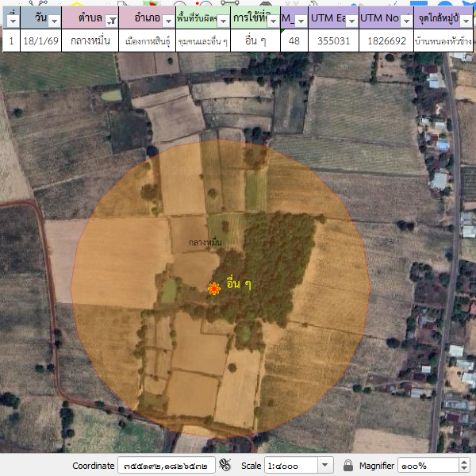Image resolution: width=476 pixels, height=476 pixels.
Task: Increase Magnifier with the up stepper arrow
Action: 464,462
